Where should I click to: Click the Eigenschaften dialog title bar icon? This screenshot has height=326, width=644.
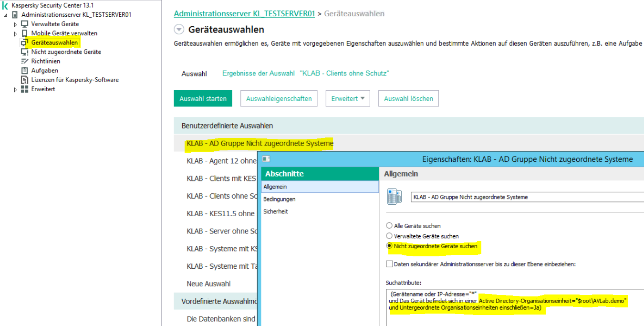tap(266, 159)
